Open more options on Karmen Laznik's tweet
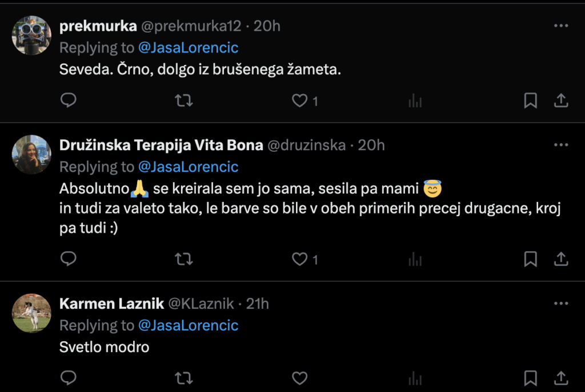Image resolution: width=585 pixels, height=392 pixels. click(x=561, y=304)
